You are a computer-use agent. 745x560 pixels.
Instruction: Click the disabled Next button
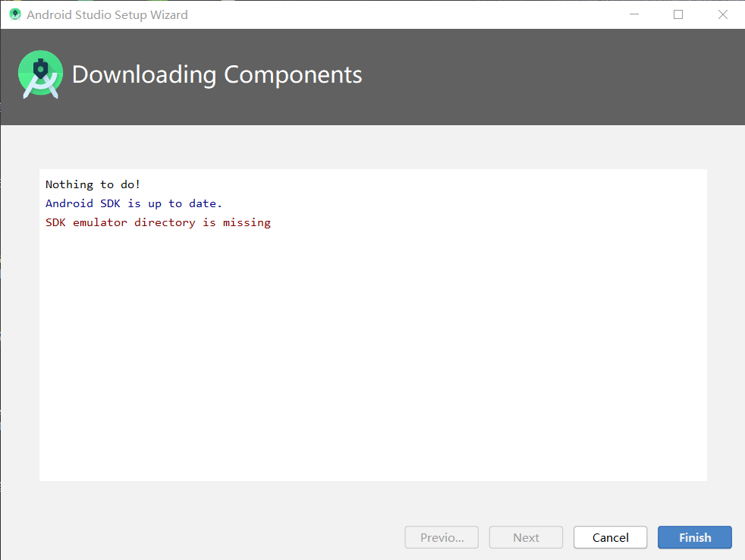click(x=526, y=537)
